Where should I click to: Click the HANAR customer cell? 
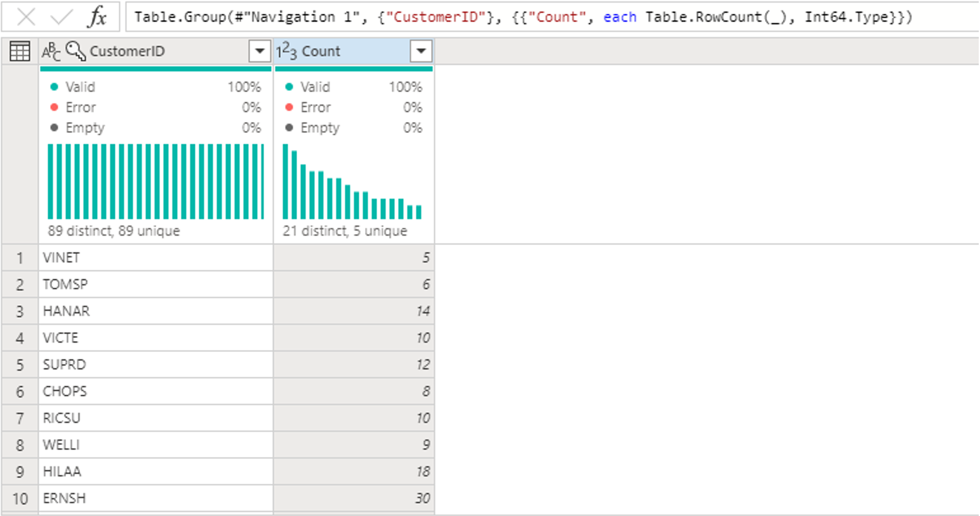coord(156,311)
